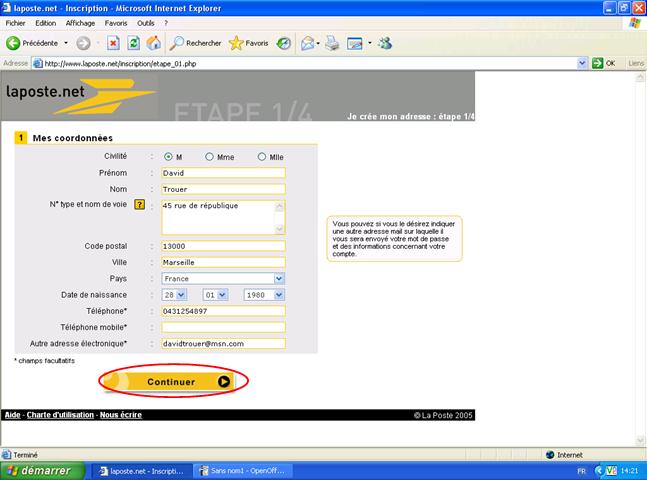Click the page scrollbar down arrow

640,440
